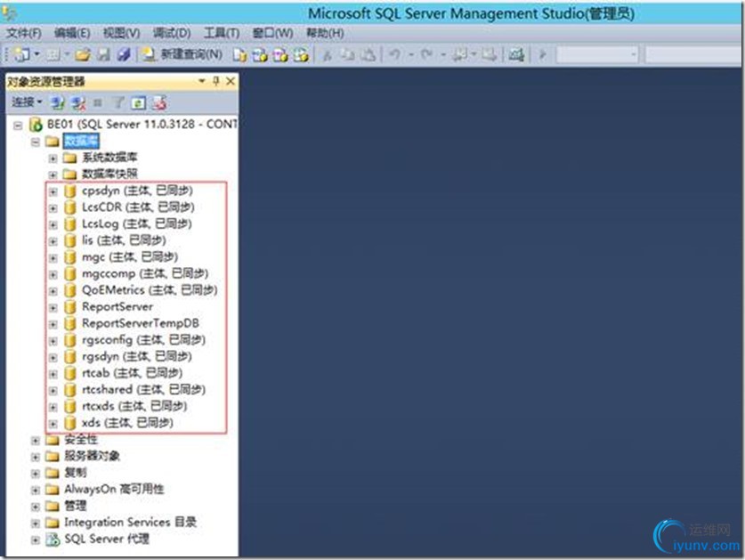
Task: Click the Save All toolbar icon
Action: (124, 54)
